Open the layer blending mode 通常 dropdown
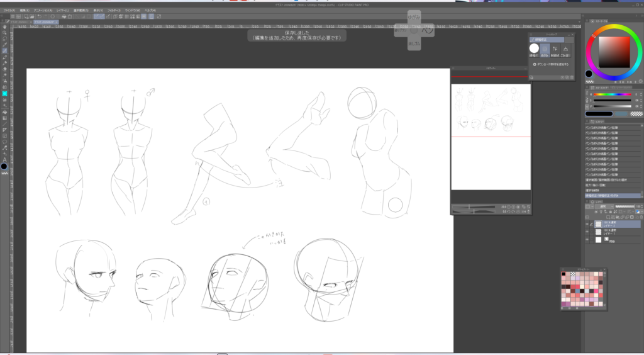Viewport: 644px width, 355px height. click(x=604, y=206)
